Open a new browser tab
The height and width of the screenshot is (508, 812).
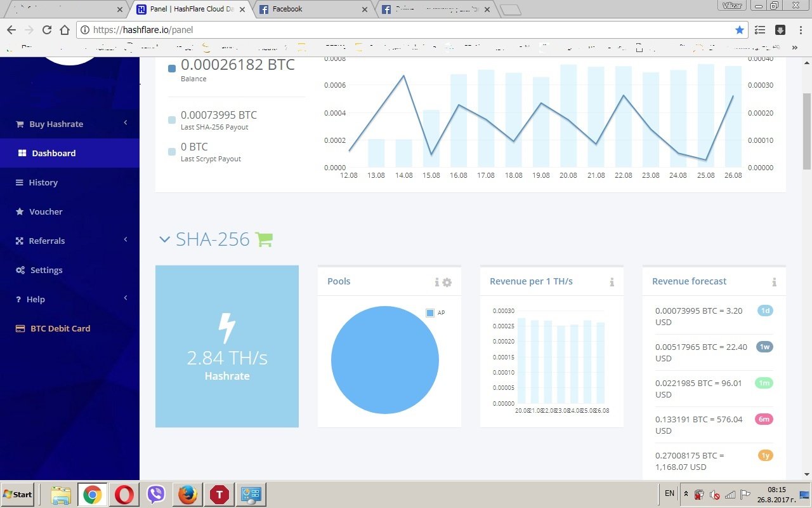510,10
